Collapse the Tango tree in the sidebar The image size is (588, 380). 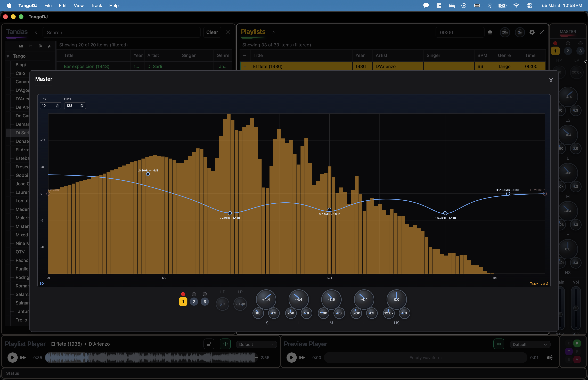tap(8, 56)
